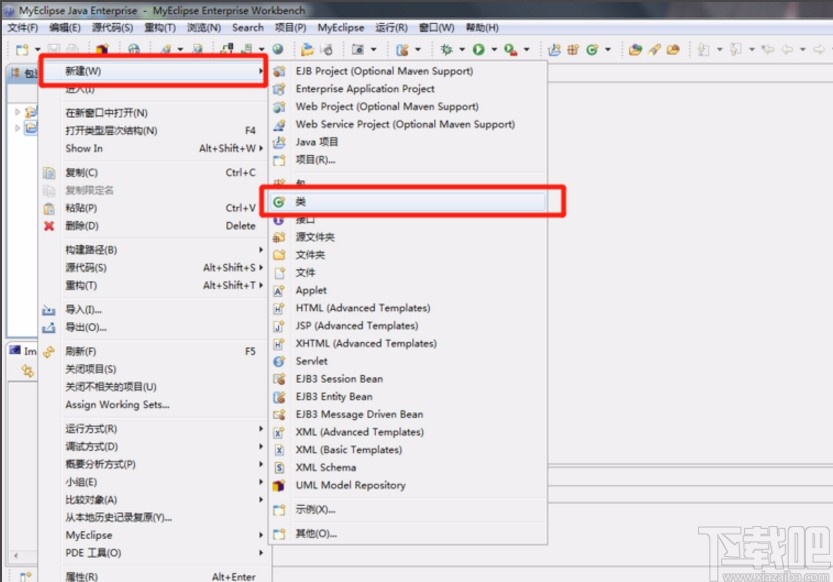Image resolution: width=833 pixels, height=582 pixels.
Task: Click 复制(C) in context menu
Action: click(x=153, y=173)
